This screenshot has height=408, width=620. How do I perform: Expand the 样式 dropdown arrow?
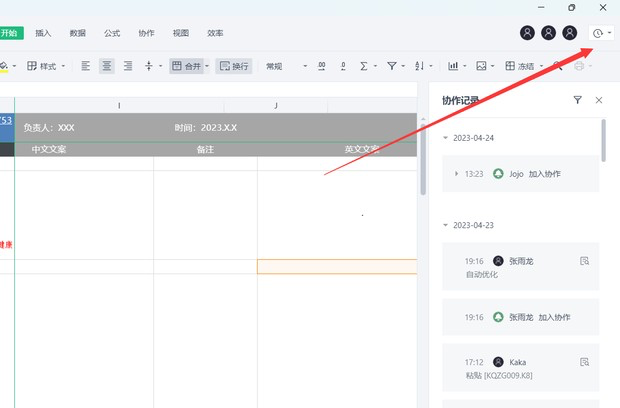[63, 66]
